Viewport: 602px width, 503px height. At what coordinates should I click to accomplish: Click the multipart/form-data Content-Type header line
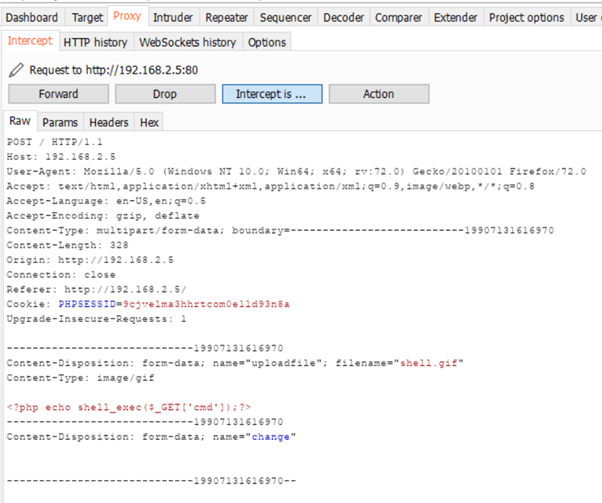(x=280, y=230)
